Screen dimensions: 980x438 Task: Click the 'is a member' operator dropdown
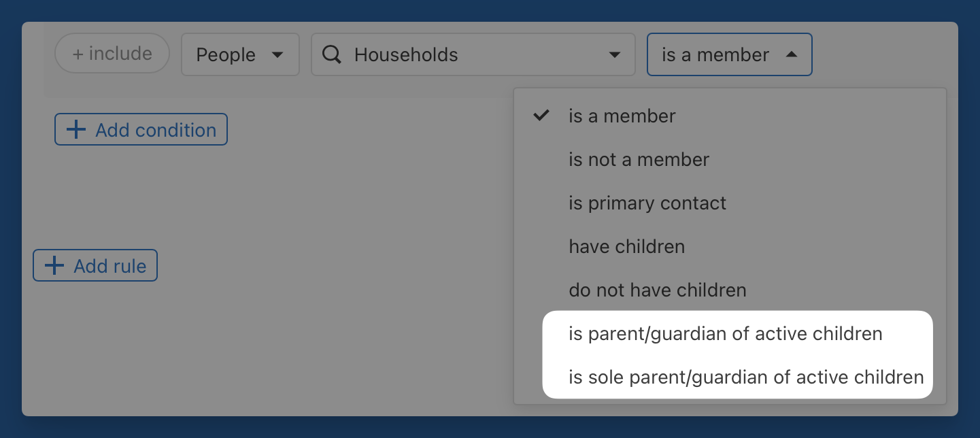coord(729,55)
